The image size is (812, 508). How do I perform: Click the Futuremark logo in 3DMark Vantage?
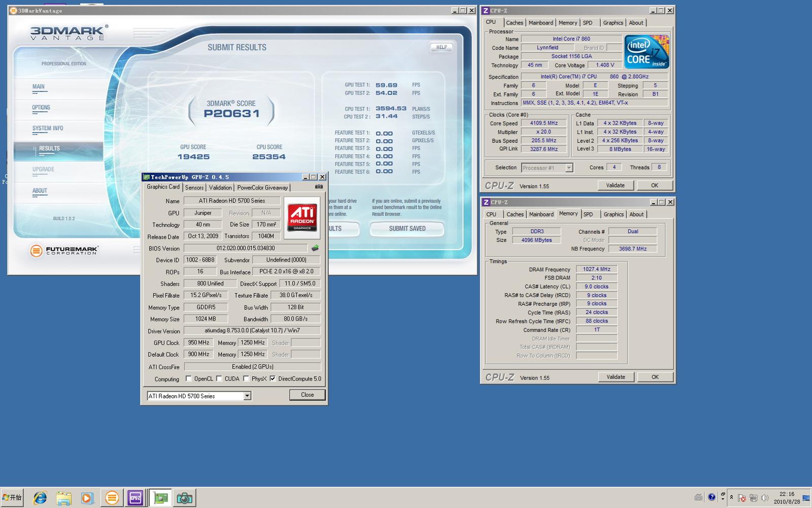coord(64,250)
